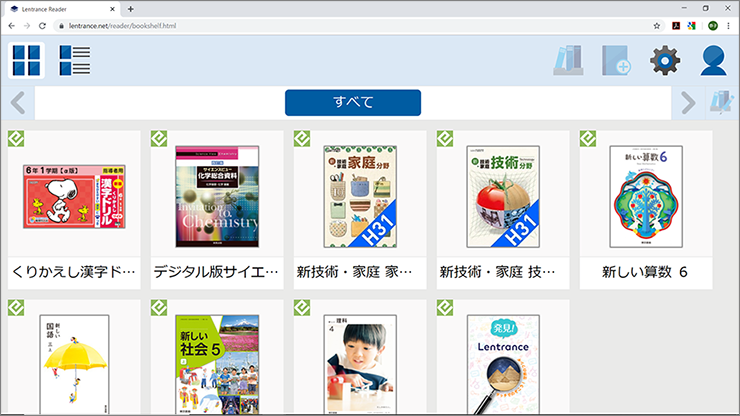
Task: Click green badge on Lentrance guide card
Action: (445, 307)
